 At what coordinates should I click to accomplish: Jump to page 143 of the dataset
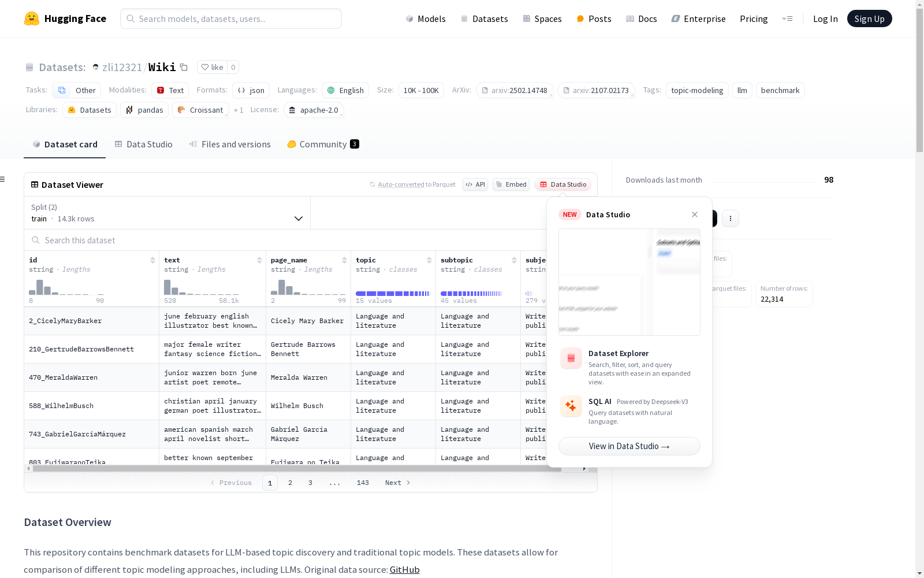point(363,483)
